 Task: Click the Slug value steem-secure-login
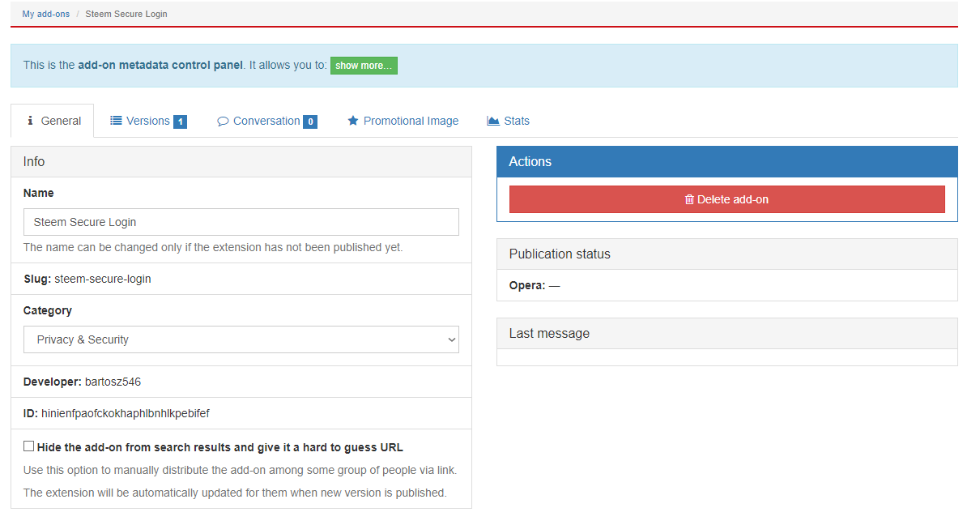click(x=103, y=279)
